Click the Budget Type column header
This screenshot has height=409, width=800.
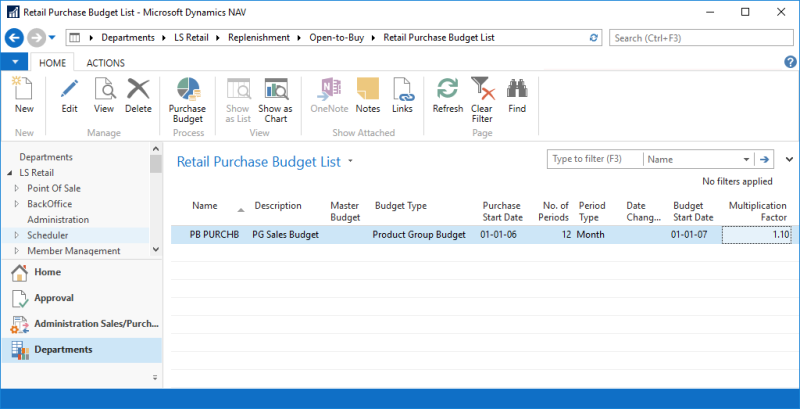coord(401,206)
